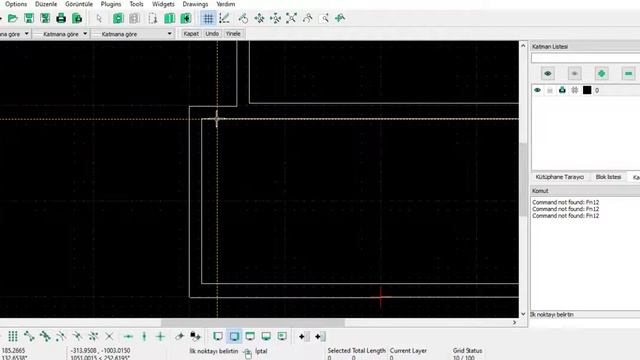Open the Görüntüle menu
640x360 pixels.
79,4
